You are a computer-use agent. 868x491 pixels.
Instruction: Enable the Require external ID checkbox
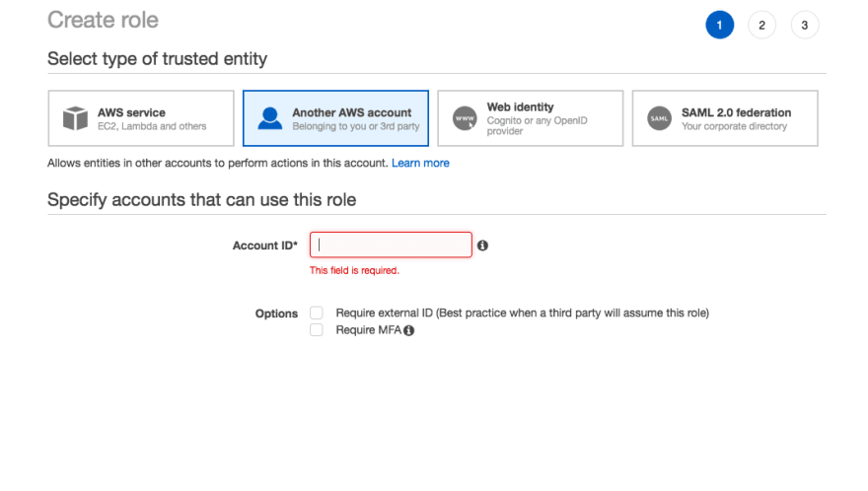pos(316,313)
